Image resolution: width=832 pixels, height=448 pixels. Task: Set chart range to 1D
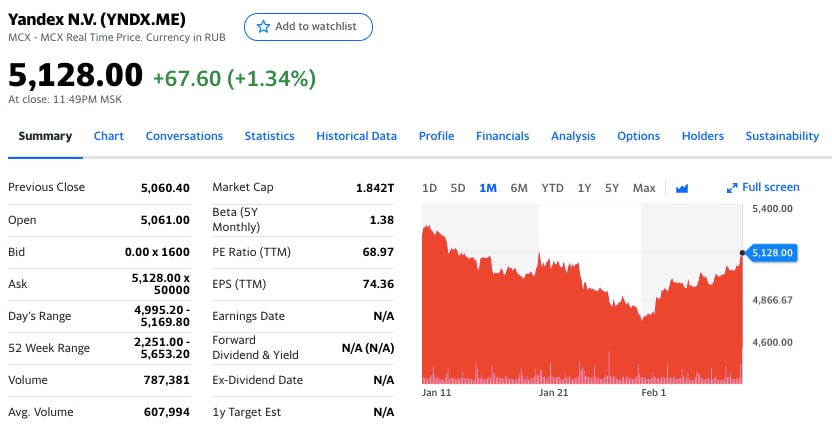pyautogui.click(x=429, y=188)
